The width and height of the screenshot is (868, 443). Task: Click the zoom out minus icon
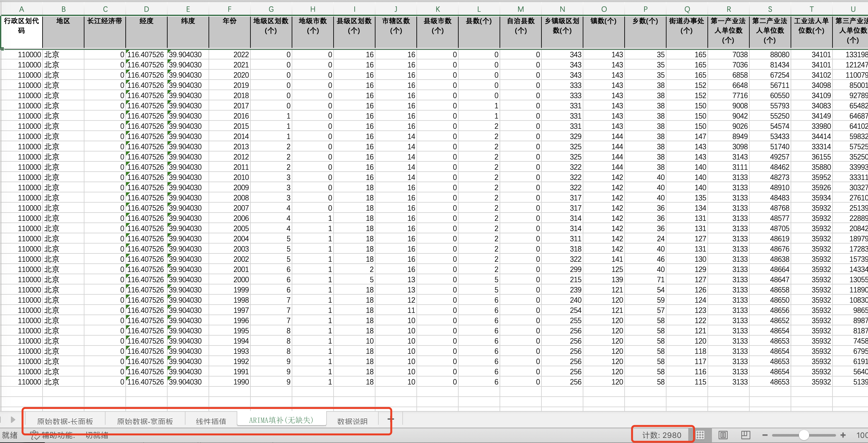tap(765, 435)
